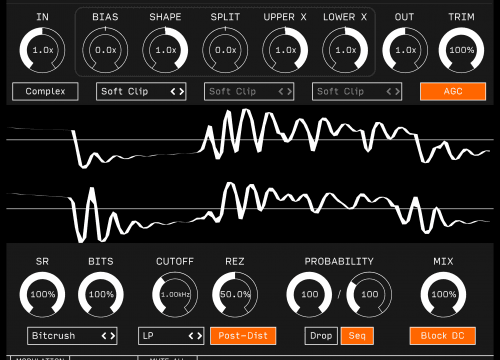Click the CUTOFF label
The height and width of the screenshot is (360, 500).
(175, 261)
